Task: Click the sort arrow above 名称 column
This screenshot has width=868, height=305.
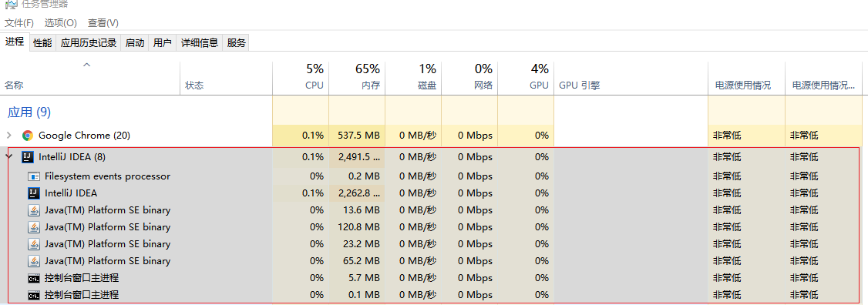Action: pos(86,65)
